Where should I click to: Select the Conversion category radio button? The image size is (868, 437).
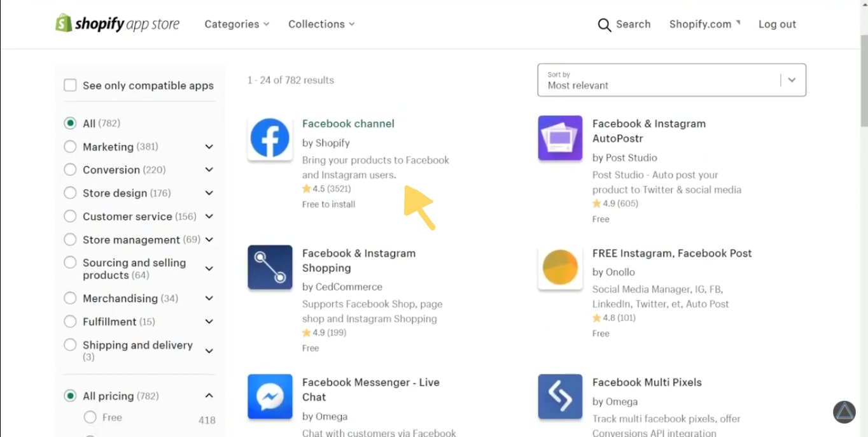tap(70, 169)
